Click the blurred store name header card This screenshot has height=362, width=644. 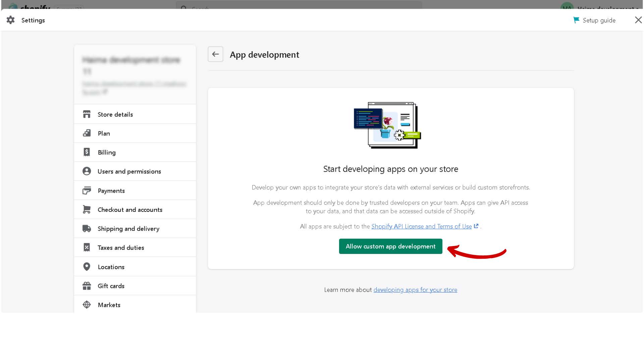coord(135,75)
